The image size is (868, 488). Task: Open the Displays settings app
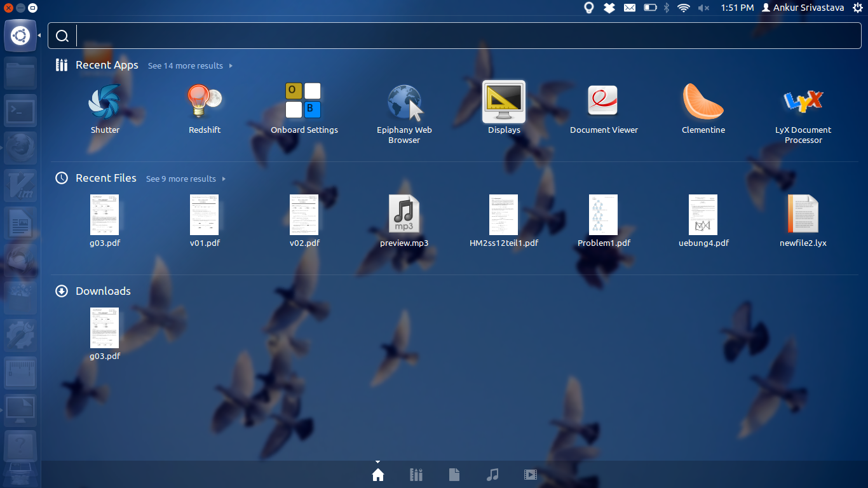(504, 102)
